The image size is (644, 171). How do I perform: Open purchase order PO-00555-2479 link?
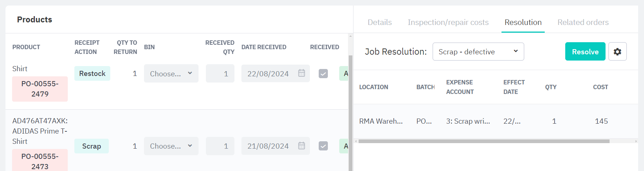click(40, 89)
